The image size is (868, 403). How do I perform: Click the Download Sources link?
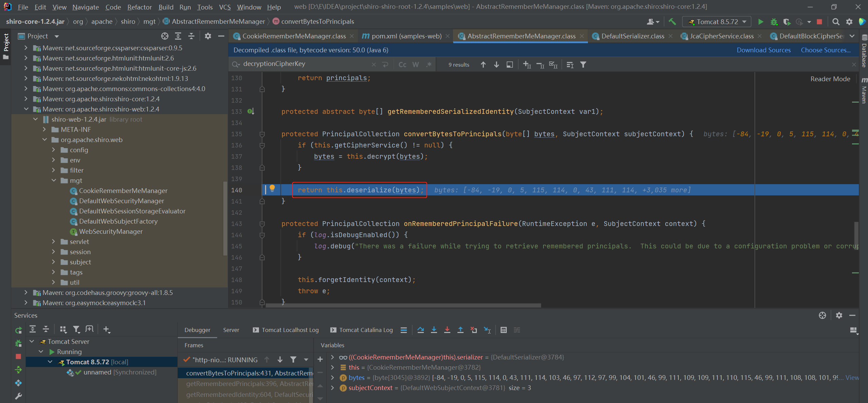click(x=763, y=50)
